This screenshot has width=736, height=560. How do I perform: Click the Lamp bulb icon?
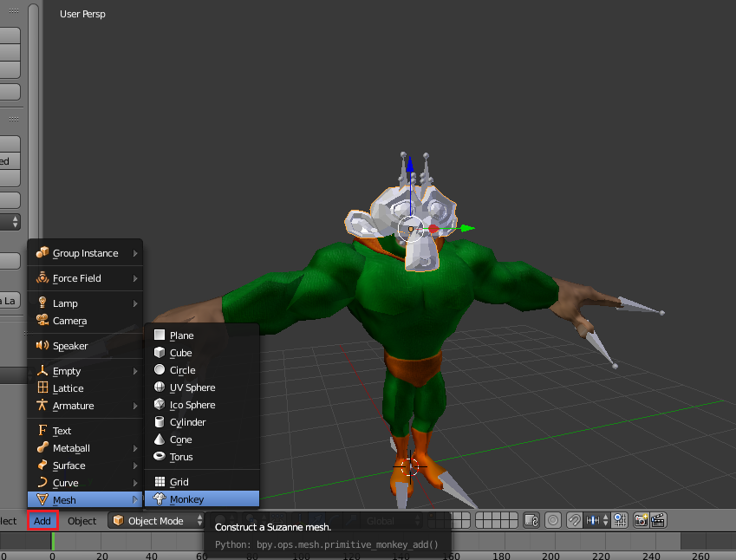pyautogui.click(x=42, y=303)
